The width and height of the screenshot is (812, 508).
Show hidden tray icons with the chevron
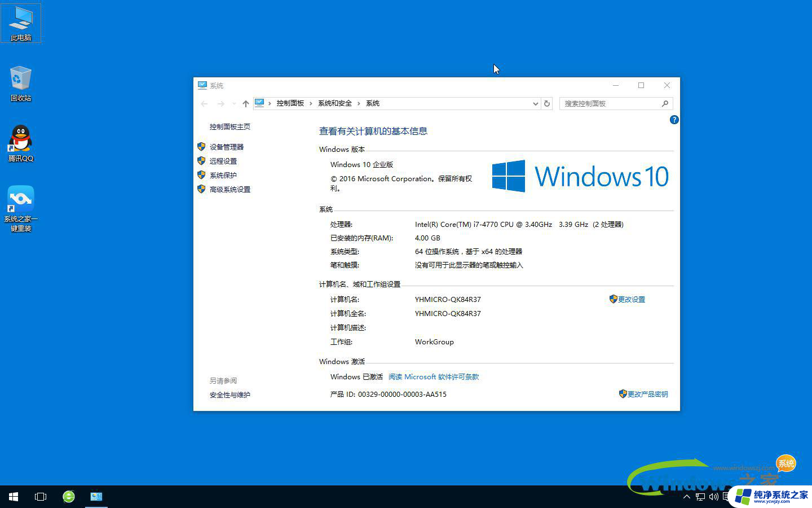[x=686, y=497]
